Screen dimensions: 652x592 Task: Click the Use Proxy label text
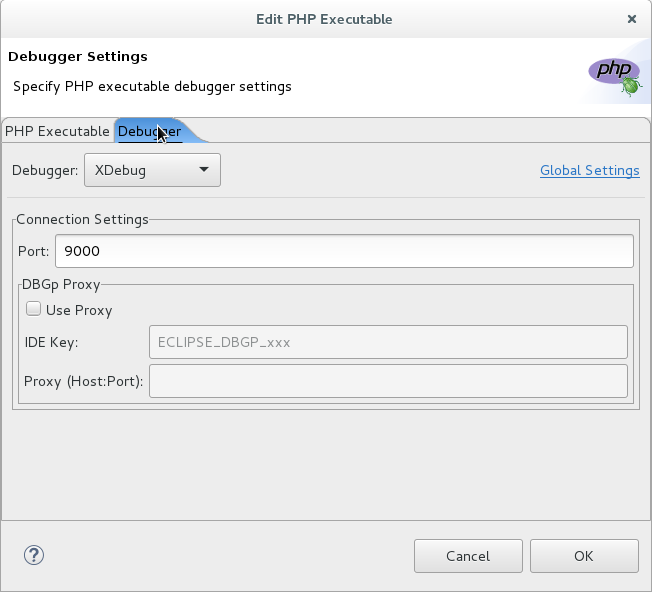pos(79,311)
